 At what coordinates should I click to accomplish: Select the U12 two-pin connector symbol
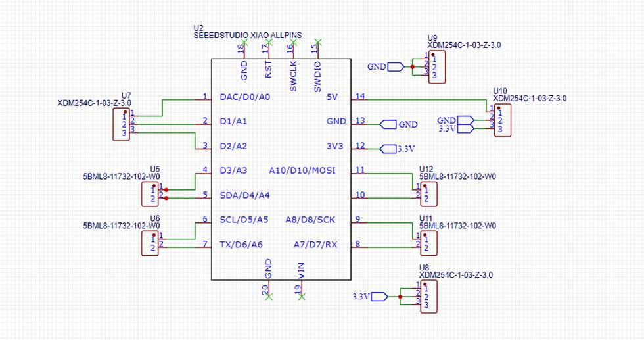point(428,194)
